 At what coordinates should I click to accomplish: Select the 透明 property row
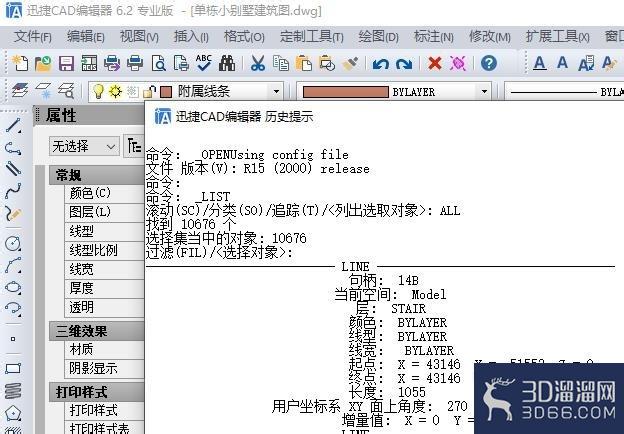coord(104,307)
